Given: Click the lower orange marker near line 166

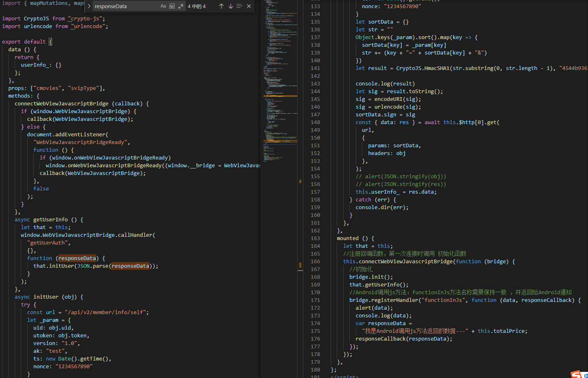Looking at the screenshot, I should [300, 266].
